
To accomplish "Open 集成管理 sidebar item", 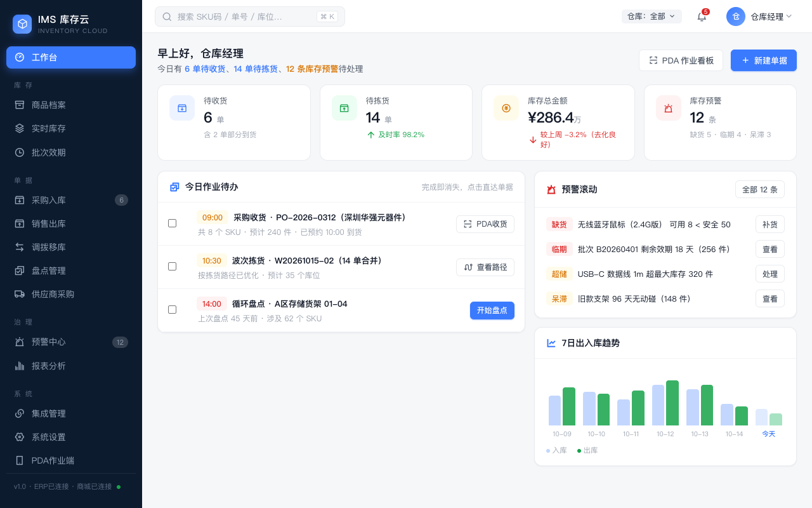I will [x=71, y=413].
